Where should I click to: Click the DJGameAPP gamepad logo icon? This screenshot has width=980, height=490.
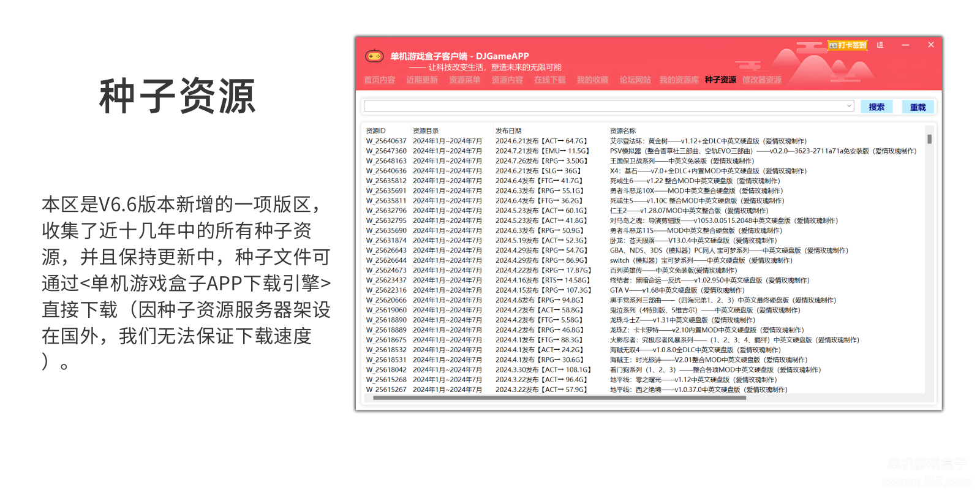click(x=374, y=56)
